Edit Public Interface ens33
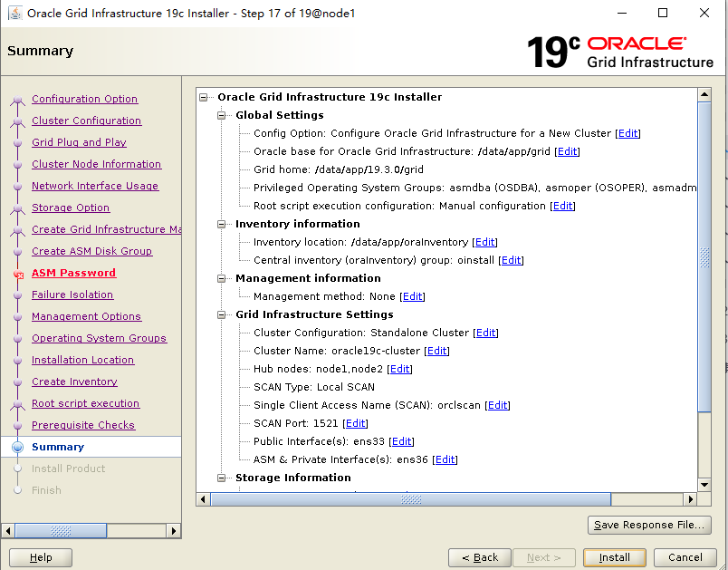The height and width of the screenshot is (570, 728). (402, 441)
